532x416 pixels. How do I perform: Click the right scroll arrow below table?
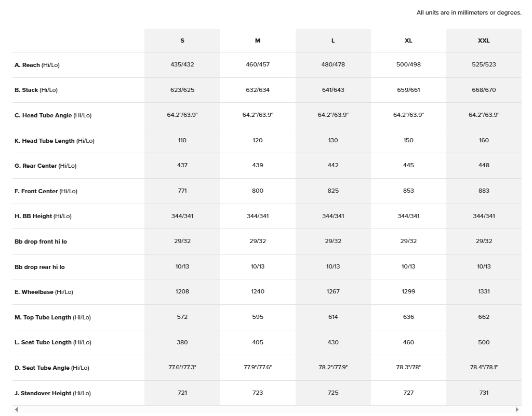point(517,410)
